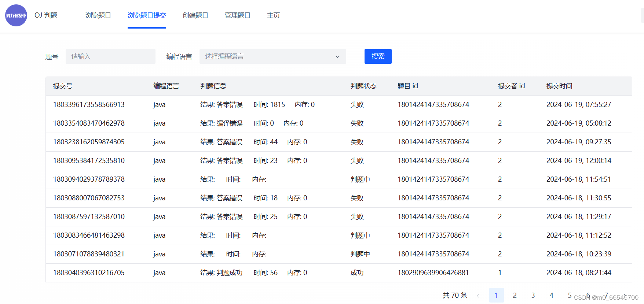Select the 浏览题目提交 tab
644x304 pixels.
click(x=147, y=15)
